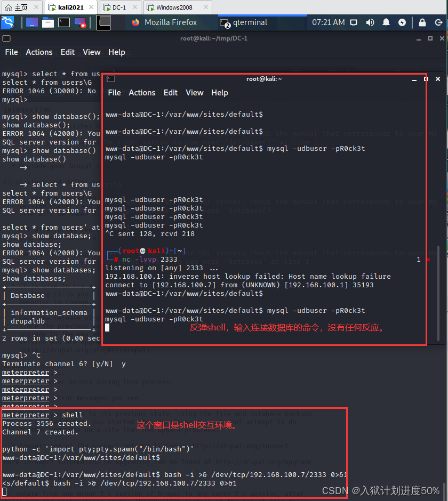Click 'Terminate channel 6? [y/N]' line

(x=64, y=364)
